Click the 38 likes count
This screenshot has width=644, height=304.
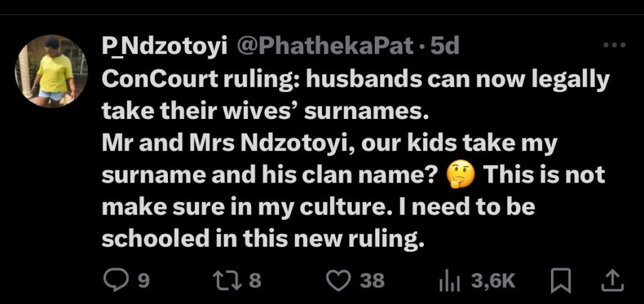[372, 280]
